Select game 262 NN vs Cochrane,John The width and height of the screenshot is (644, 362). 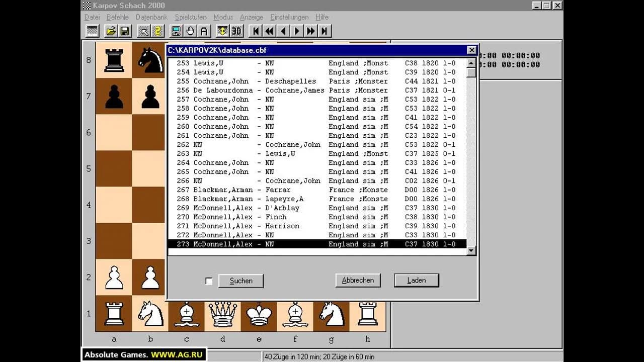tap(317, 145)
